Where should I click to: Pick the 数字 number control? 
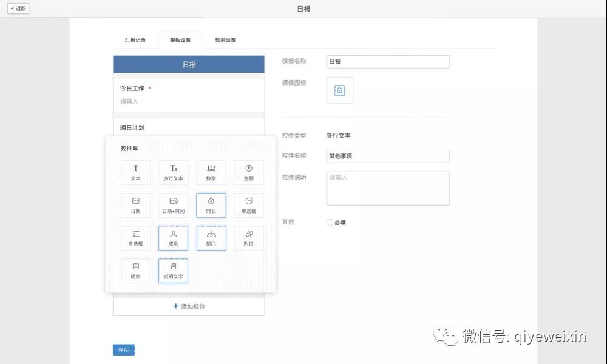[211, 172]
